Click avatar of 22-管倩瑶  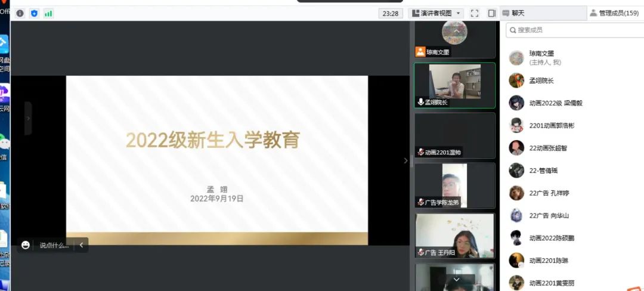[x=516, y=171]
